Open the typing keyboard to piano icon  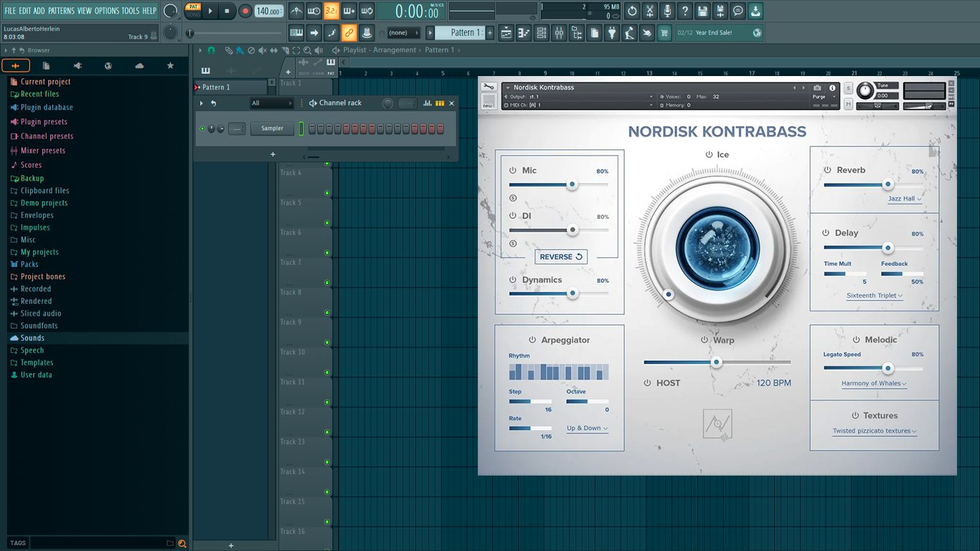click(296, 33)
